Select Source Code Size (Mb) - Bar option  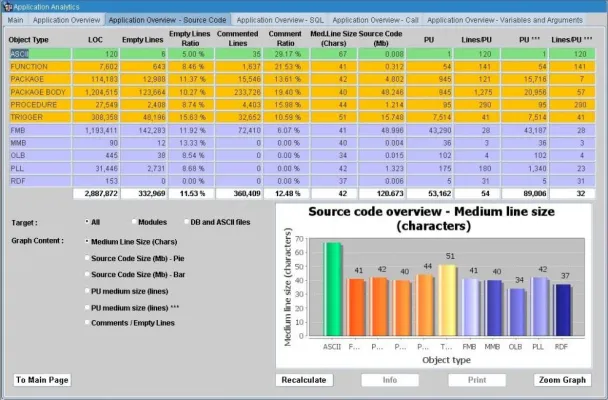[88, 275]
